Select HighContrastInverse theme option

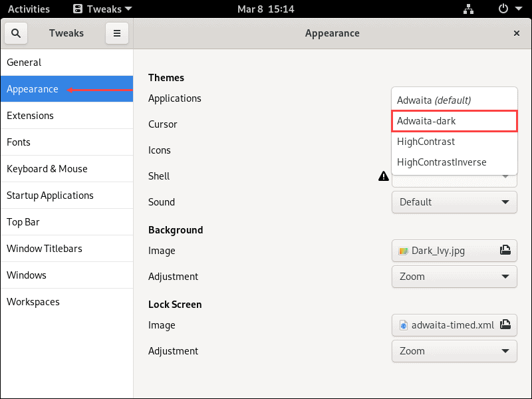(x=454, y=162)
